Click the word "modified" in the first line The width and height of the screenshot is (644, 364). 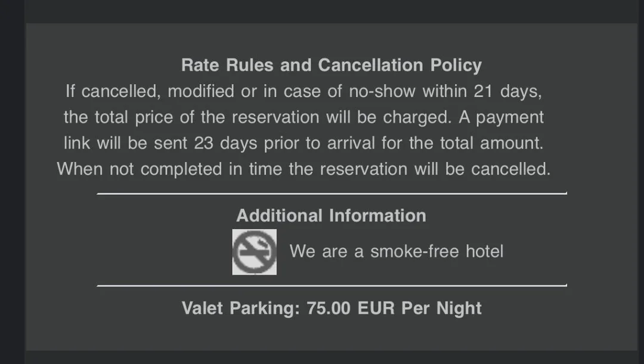coord(201,92)
